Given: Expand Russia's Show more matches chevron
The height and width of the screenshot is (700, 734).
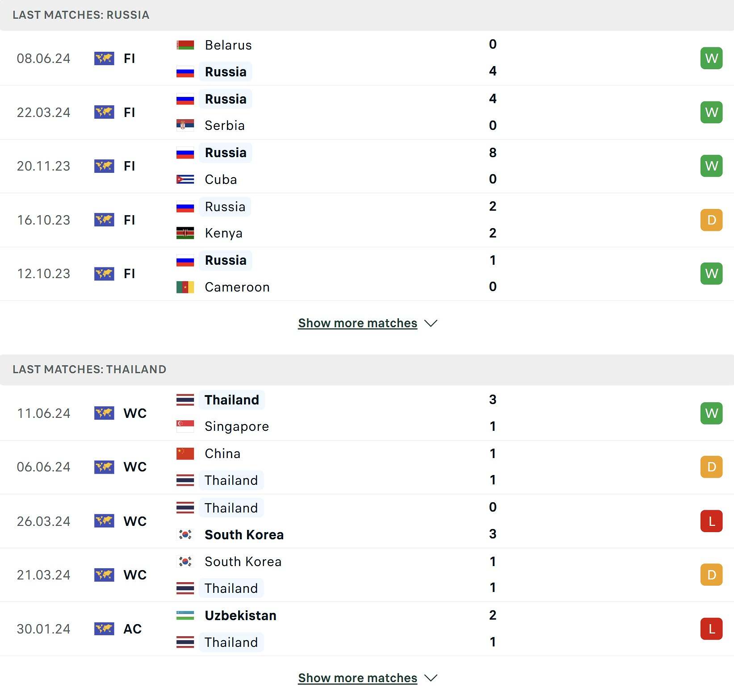Looking at the screenshot, I should (431, 323).
